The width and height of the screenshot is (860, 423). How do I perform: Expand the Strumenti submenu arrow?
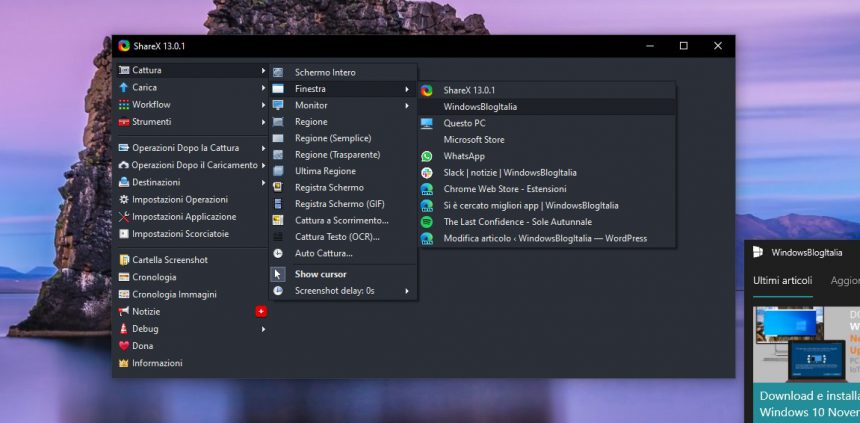point(264,122)
